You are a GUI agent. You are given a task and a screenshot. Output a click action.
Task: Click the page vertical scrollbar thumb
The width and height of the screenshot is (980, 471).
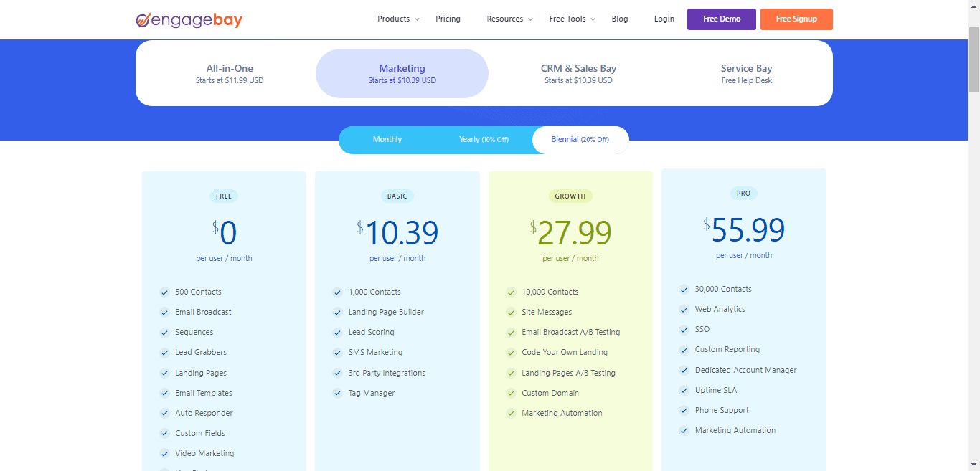974,59
